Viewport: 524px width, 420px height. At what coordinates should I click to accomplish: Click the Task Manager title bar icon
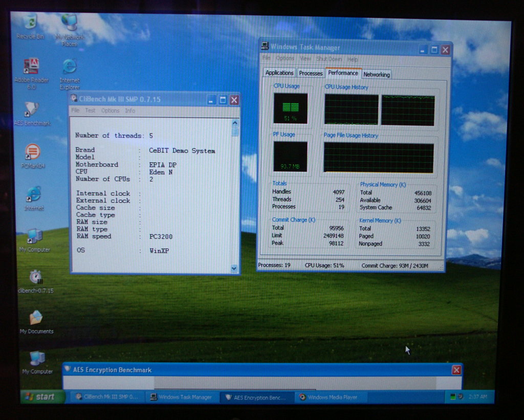click(x=265, y=46)
